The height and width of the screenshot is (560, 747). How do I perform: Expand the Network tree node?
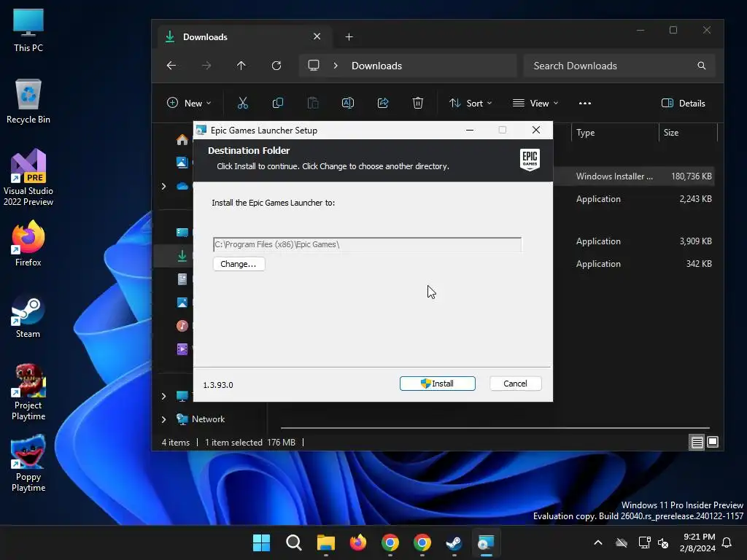click(163, 419)
